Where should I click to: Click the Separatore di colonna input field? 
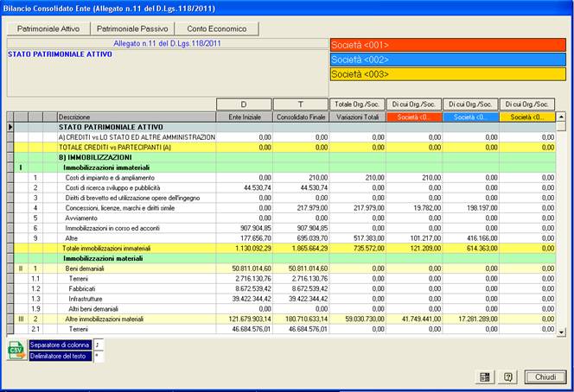coord(99,345)
